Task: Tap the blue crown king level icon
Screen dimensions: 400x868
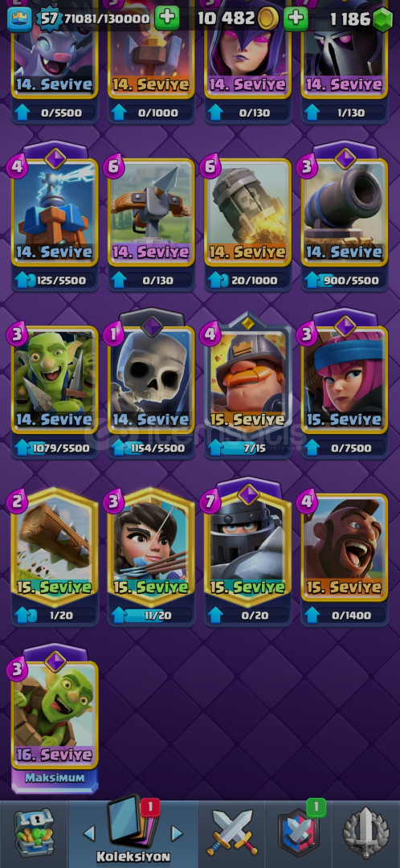Action: point(18,18)
